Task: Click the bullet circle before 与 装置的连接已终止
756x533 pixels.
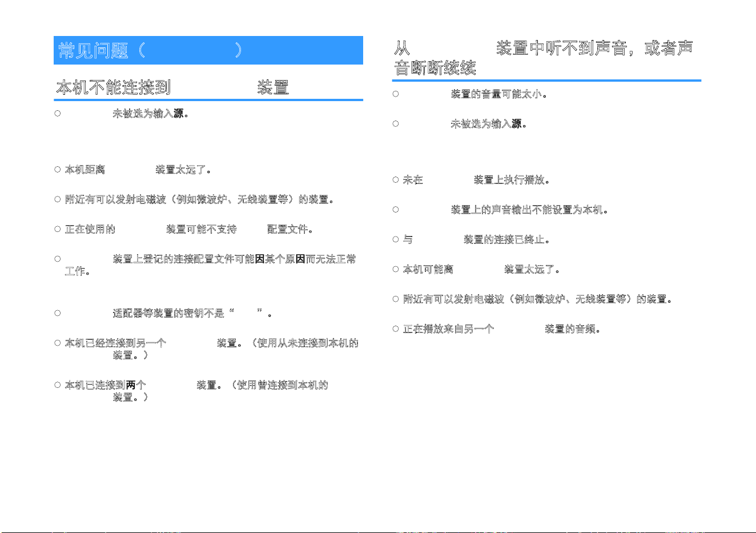Action: 396,239
